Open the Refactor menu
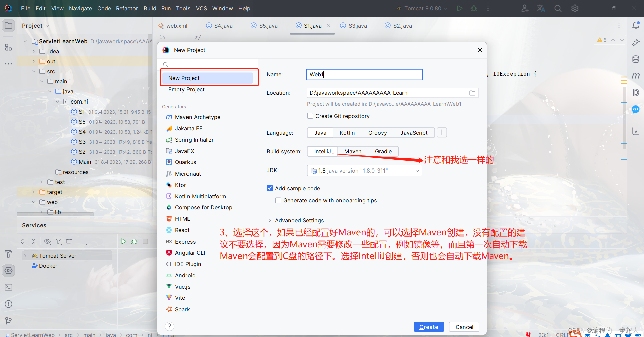The width and height of the screenshot is (644, 337). pyautogui.click(x=127, y=8)
